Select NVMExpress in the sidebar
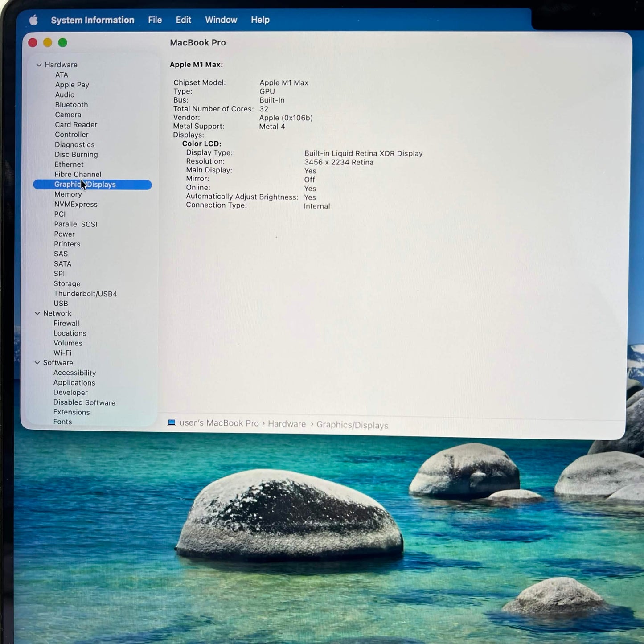644x644 pixels. [x=76, y=204]
